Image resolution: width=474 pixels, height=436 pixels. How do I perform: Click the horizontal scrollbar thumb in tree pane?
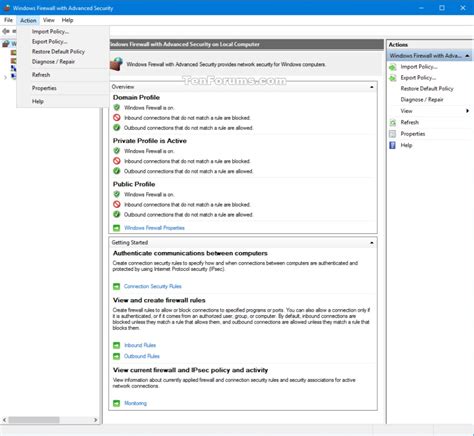coord(34,420)
